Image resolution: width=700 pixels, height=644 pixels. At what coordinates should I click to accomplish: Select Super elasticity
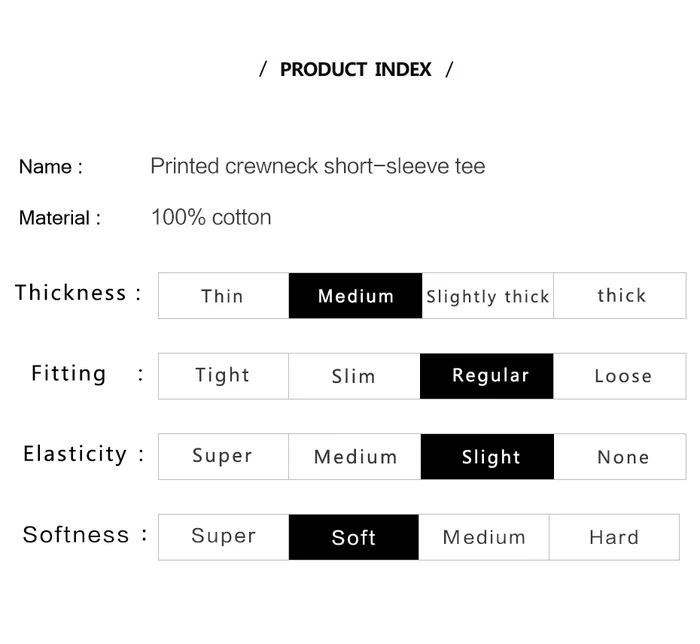click(x=223, y=457)
